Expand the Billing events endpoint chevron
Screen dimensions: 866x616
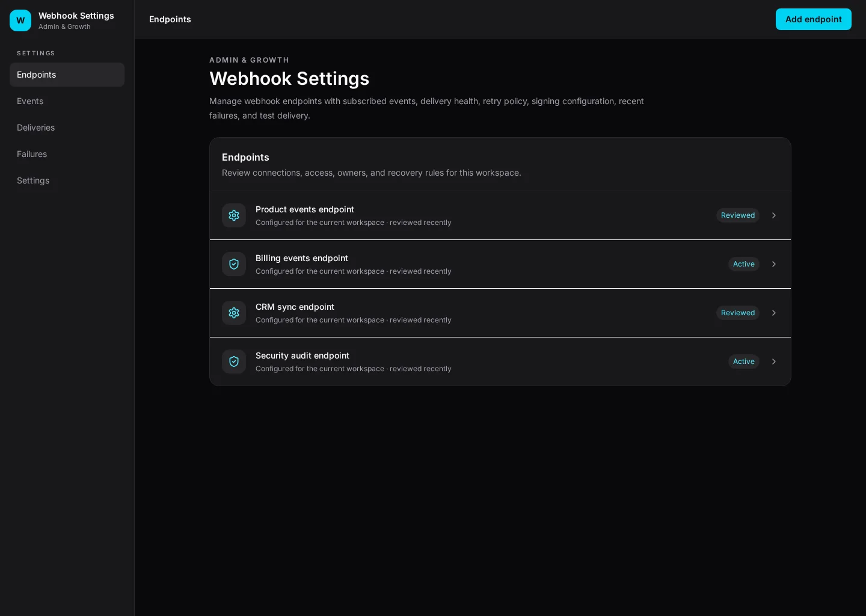pyautogui.click(x=774, y=264)
